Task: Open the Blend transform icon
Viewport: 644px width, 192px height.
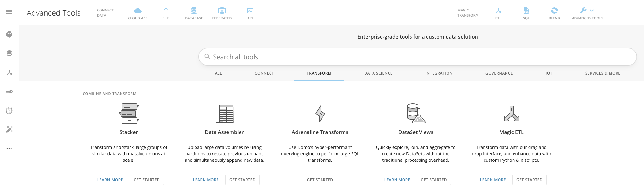Action: [x=554, y=11]
